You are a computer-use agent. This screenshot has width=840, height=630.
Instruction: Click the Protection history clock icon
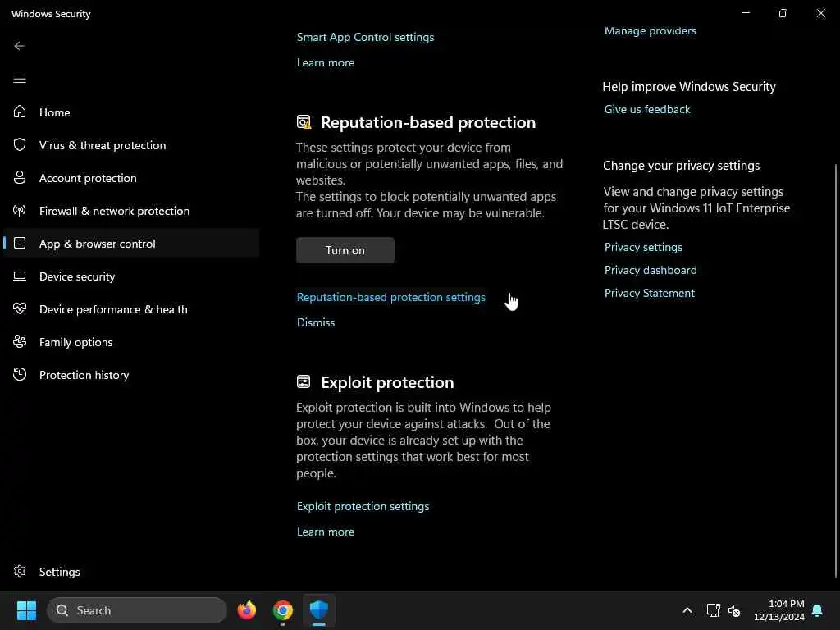(x=20, y=374)
